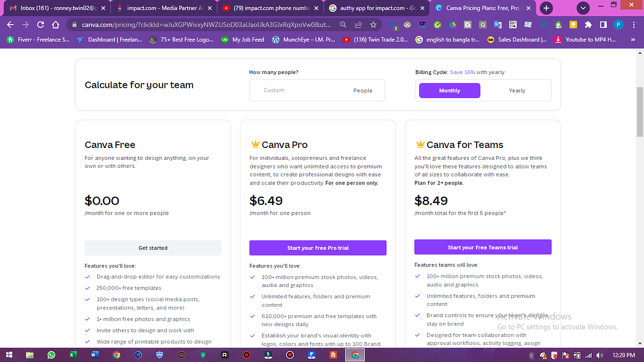The image size is (644, 362).
Task: Type in the Custom people input field
Action: (x=301, y=90)
